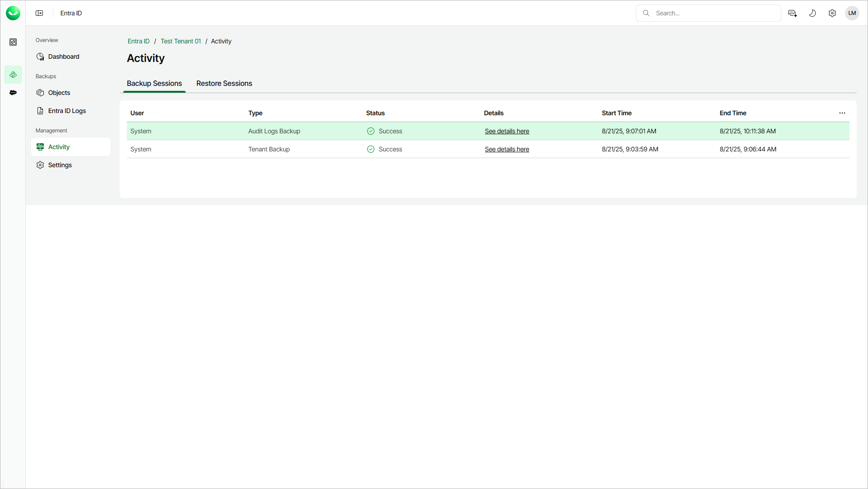Switch to the Restore Sessions tab

click(x=224, y=84)
